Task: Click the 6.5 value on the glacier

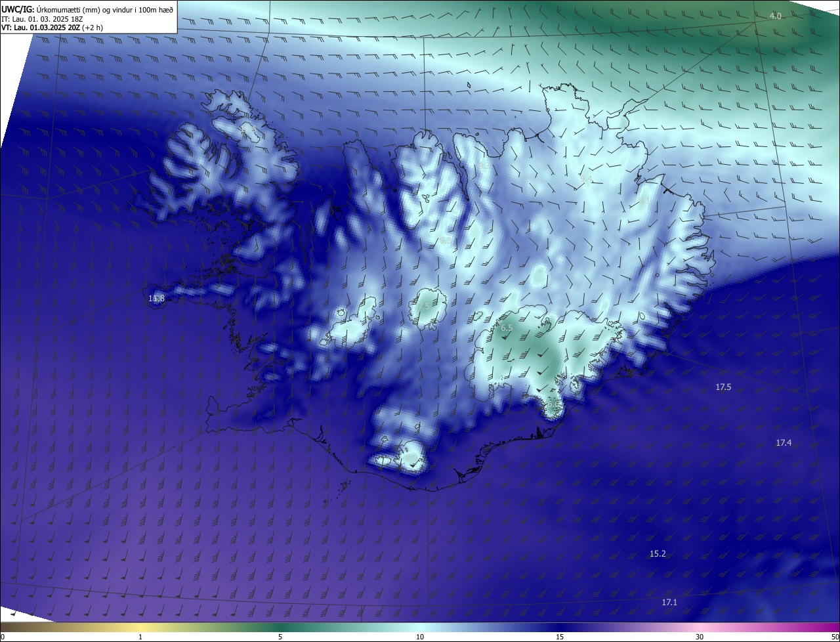Action: 507,328
